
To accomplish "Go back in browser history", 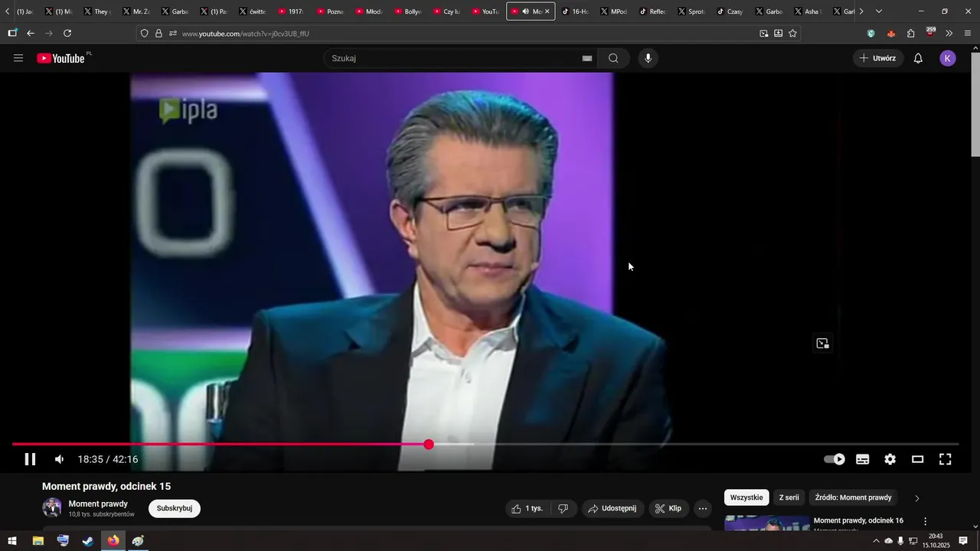I will [31, 34].
